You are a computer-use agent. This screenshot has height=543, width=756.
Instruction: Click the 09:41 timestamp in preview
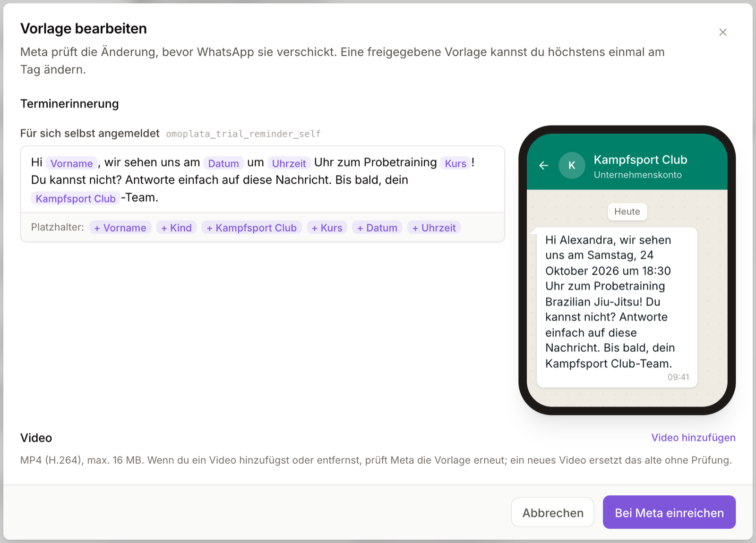(x=678, y=377)
